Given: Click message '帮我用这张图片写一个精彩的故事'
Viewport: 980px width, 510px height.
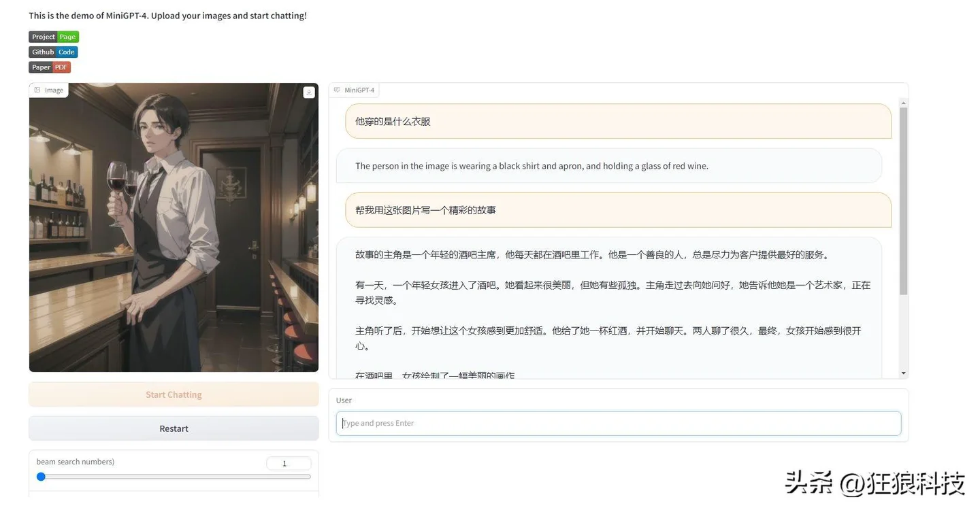Looking at the screenshot, I should (618, 210).
